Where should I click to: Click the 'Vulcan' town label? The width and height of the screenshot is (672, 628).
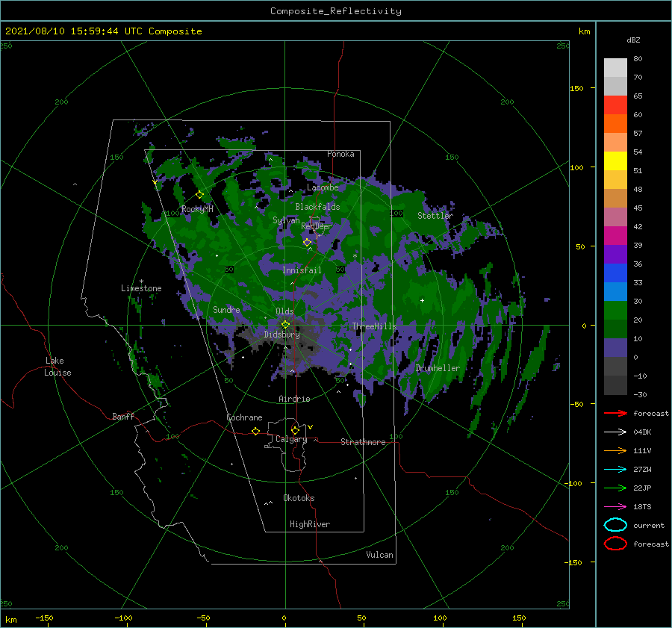[380, 555]
